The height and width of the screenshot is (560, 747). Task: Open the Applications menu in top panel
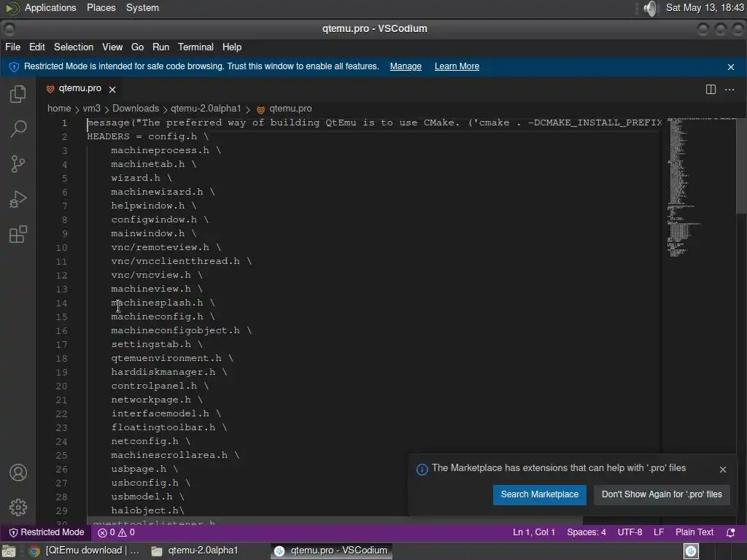click(x=50, y=7)
